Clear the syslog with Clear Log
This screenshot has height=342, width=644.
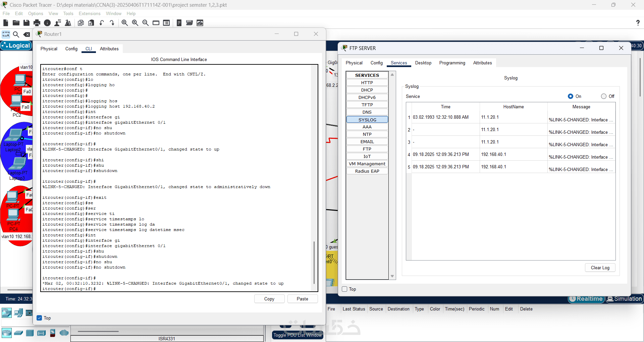[x=600, y=268]
